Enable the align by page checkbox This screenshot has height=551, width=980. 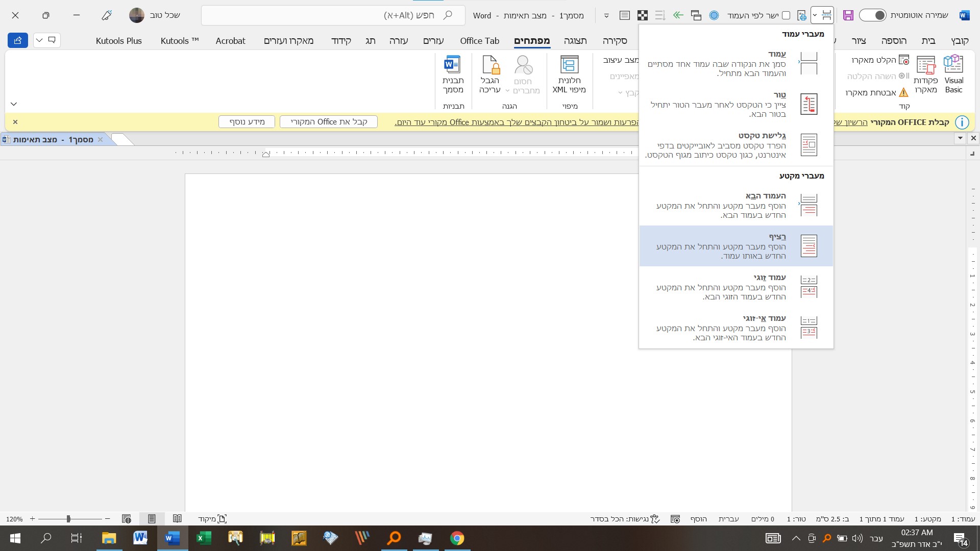(786, 15)
